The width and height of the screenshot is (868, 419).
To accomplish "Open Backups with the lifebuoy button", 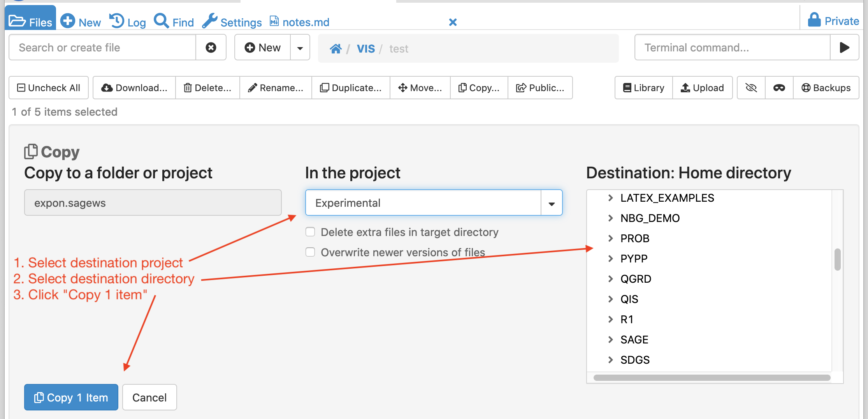I will (826, 88).
